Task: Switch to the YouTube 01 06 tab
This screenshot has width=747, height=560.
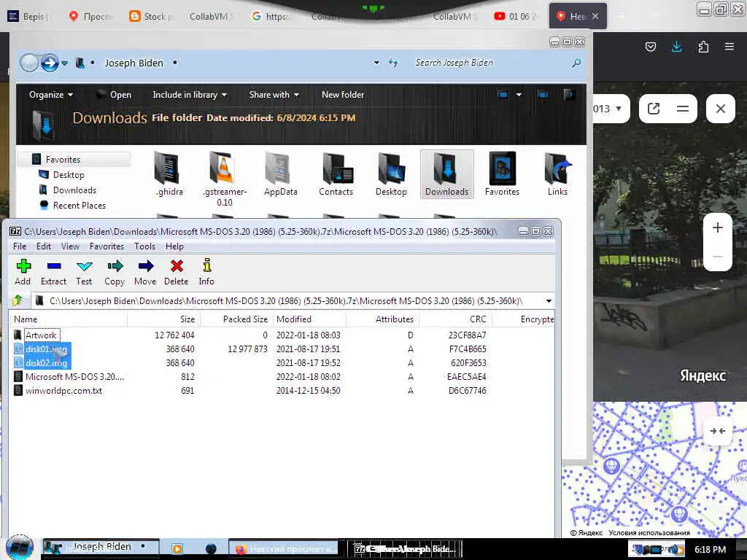Action: pos(516,16)
